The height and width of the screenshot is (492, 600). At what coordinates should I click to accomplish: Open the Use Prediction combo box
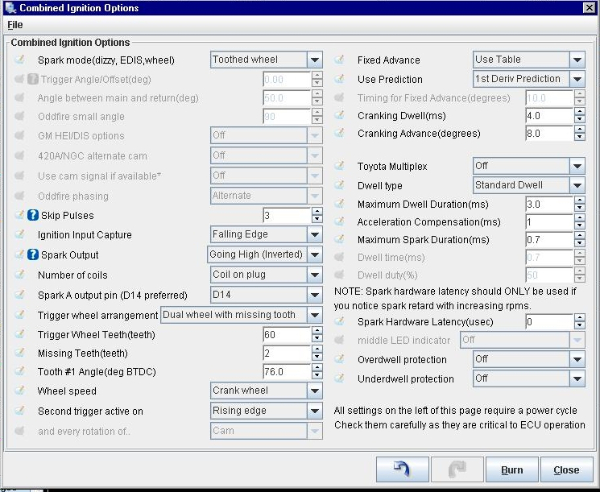click(528, 79)
